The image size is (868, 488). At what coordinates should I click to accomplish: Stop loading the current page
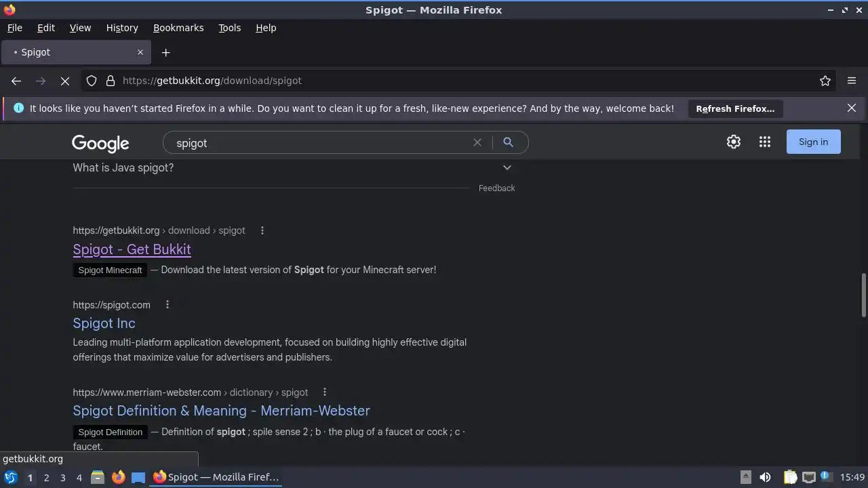pos(65,81)
